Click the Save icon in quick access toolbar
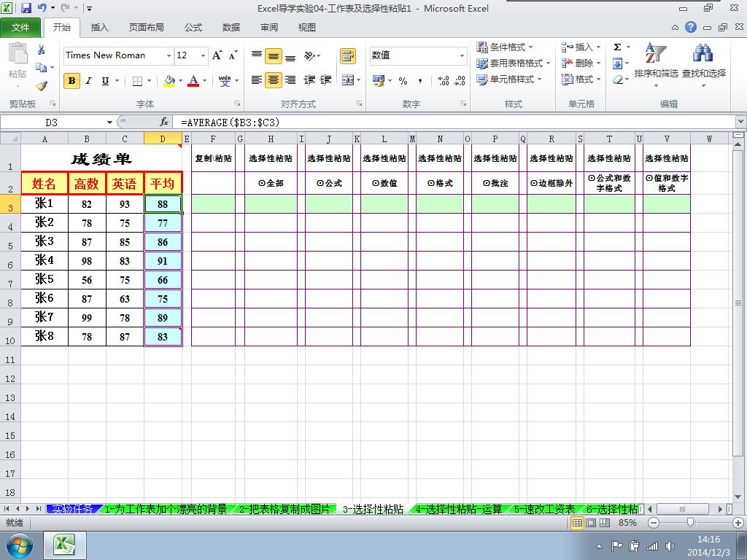747x560 pixels. point(26,8)
